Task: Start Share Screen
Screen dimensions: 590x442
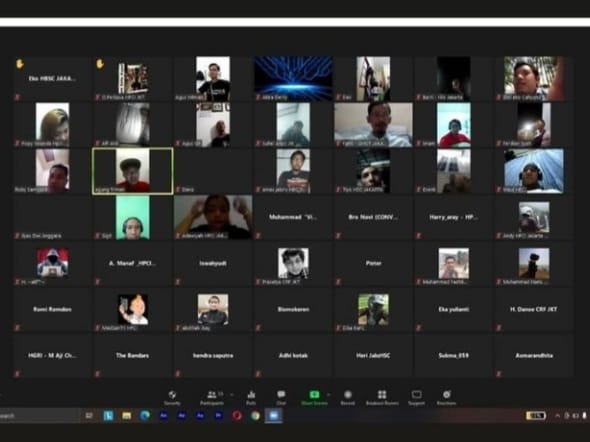Action: (x=314, y=397)
